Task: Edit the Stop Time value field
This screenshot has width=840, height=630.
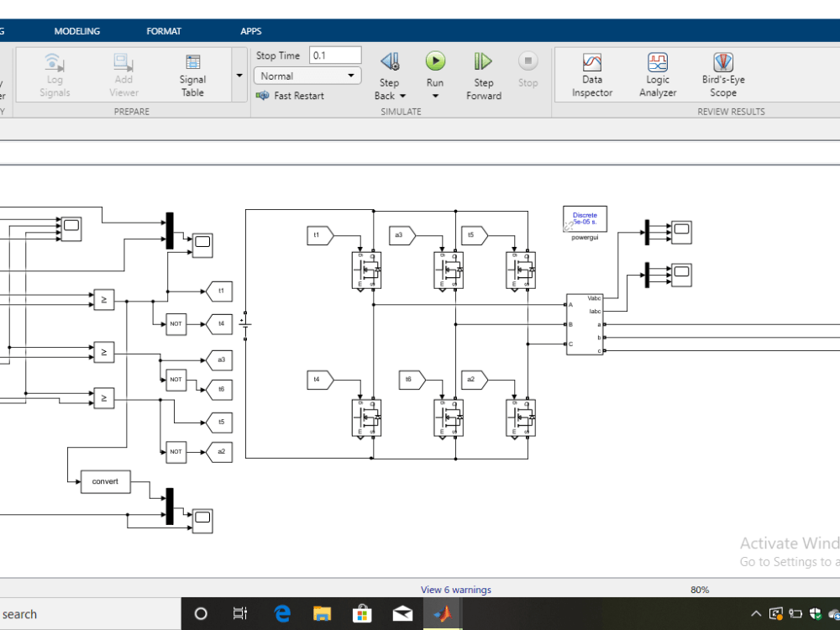Action: pos(333,55)
